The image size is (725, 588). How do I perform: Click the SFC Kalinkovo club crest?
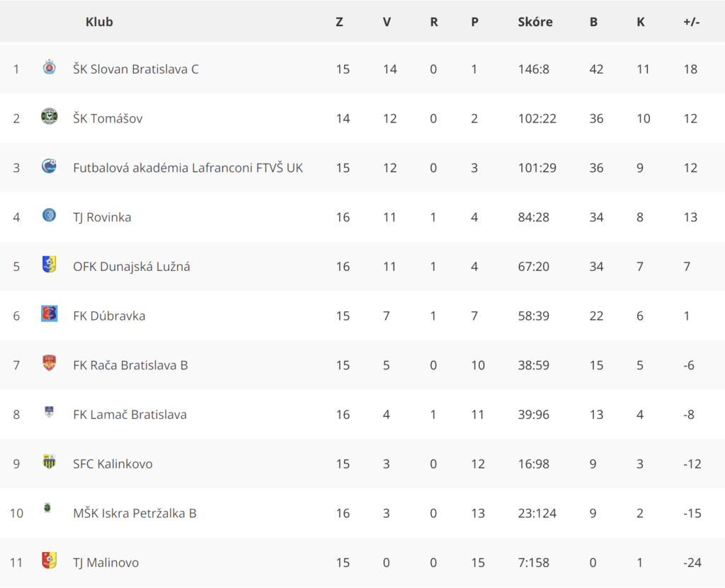(x=49, y=462)
